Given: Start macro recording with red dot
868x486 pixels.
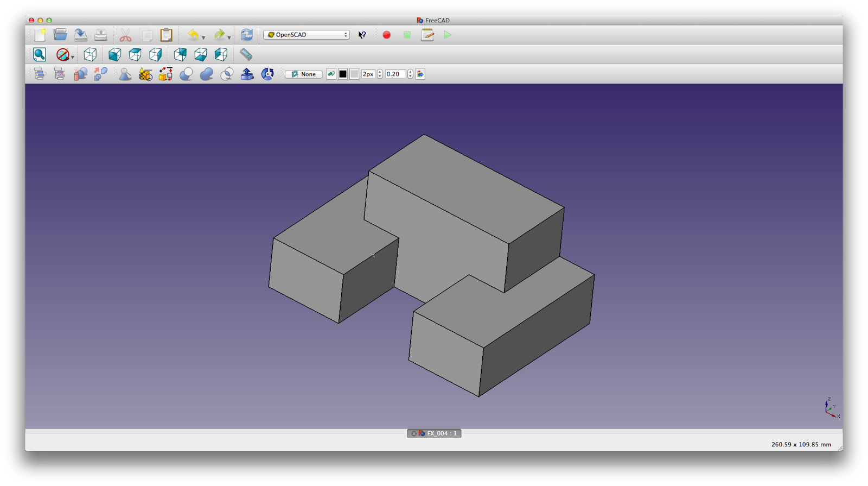Looking at the screenshot, I should point(386,35).
